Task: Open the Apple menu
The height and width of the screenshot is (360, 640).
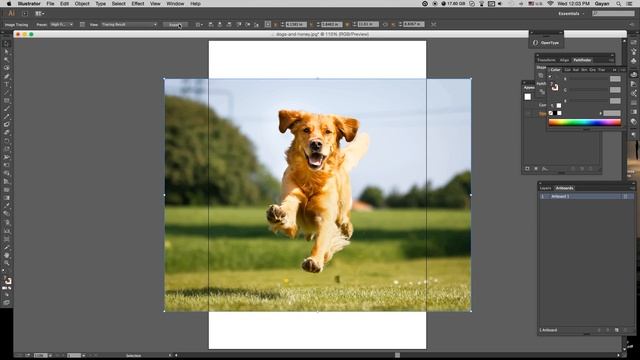Action: point(9,4)
